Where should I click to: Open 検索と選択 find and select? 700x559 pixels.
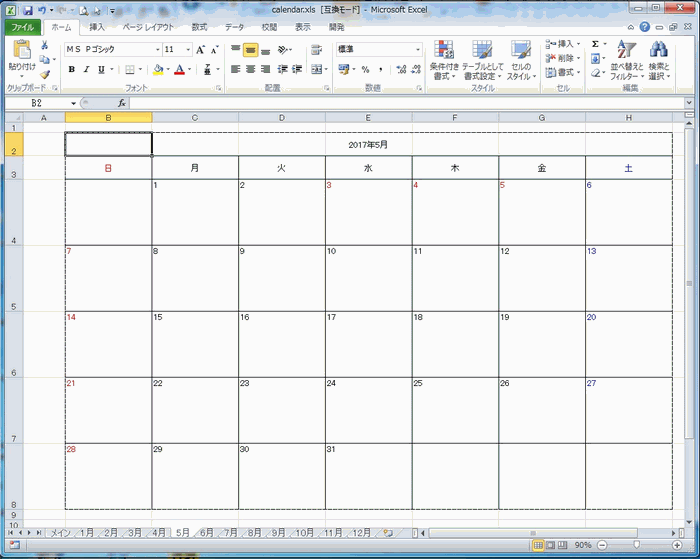[x=659, y=60]
